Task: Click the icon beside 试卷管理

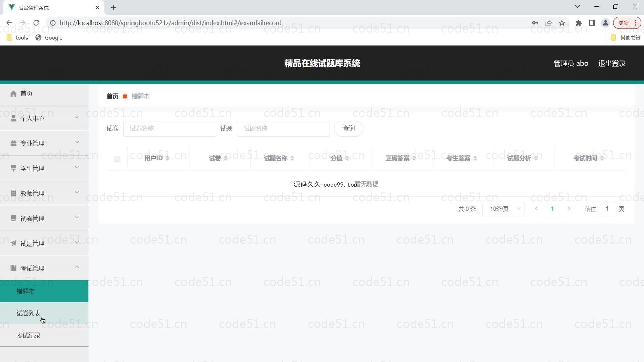Action: (x=13, y=218)
